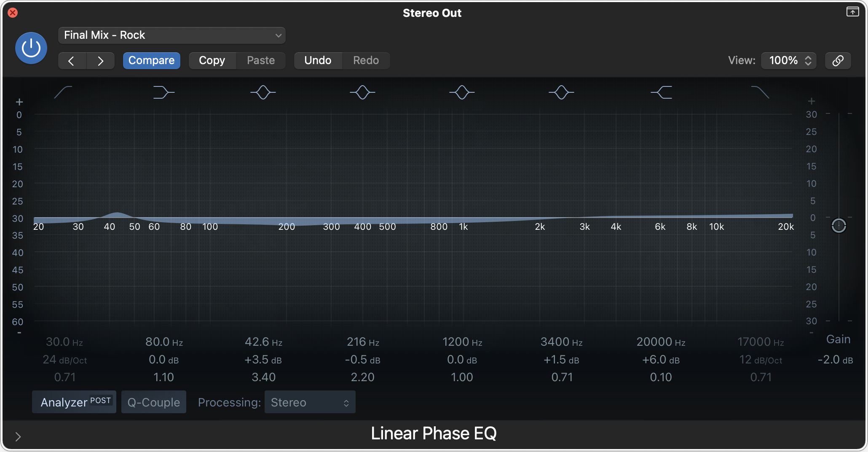Click the left analyzer scale plus icon

(19, 102)
